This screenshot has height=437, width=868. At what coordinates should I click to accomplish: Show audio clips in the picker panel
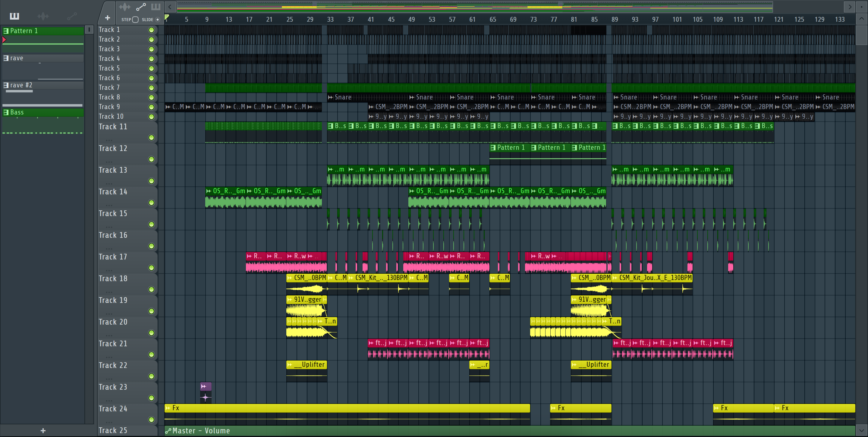43,16
